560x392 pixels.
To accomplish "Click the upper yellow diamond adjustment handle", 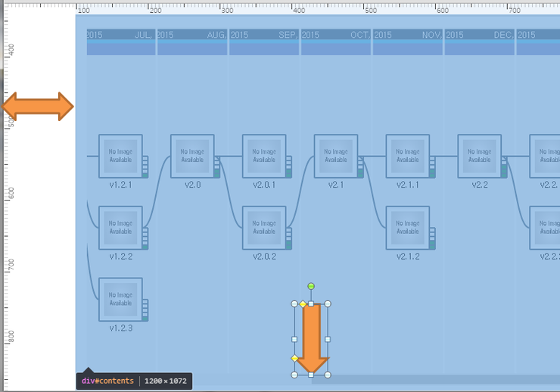I will (x=303, y=304).
